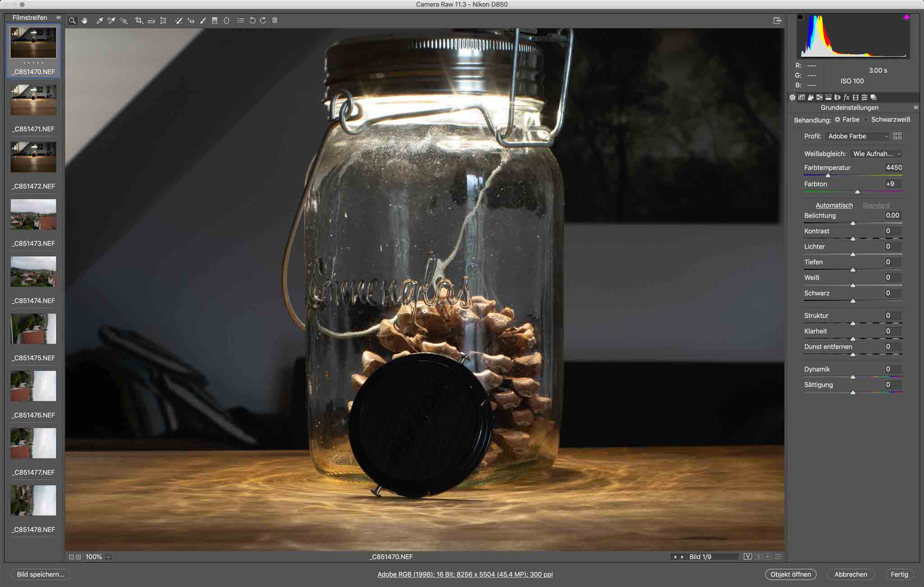Click the Objekt öffnen button
The height and width of the screenshot is (587, 924).
[790, 574]
